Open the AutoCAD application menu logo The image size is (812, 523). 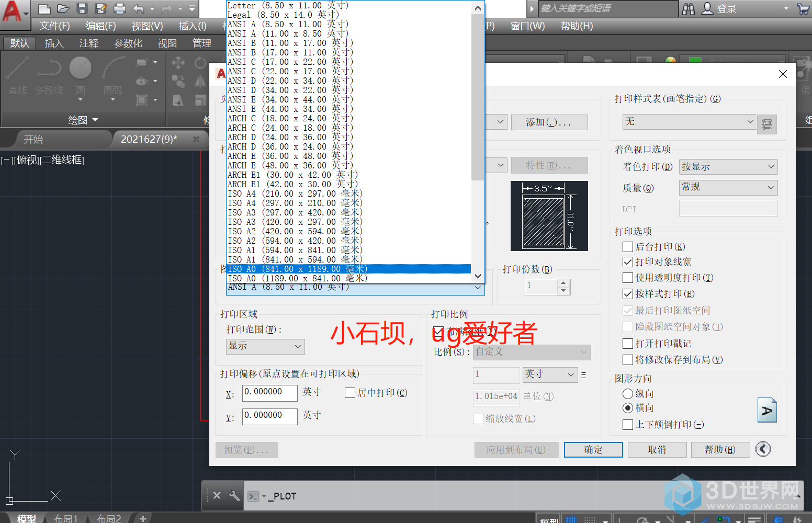[x=13, y=11]
